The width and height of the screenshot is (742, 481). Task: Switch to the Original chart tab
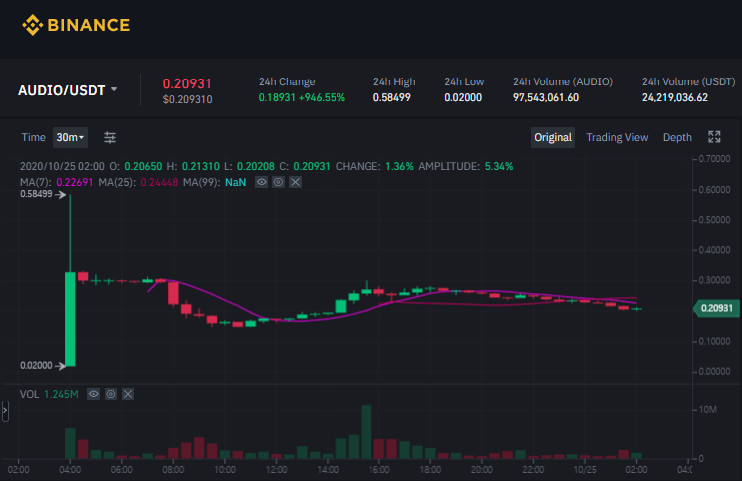[x=553, y=137]
